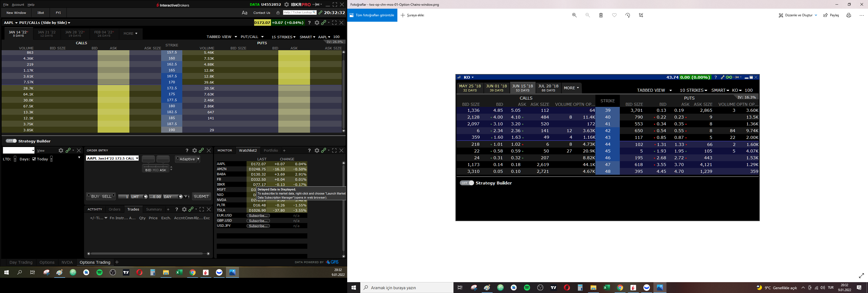The image size is (868, 293).
Task: Open 15 STRIKES dropdown
Action: coord(283,37)
